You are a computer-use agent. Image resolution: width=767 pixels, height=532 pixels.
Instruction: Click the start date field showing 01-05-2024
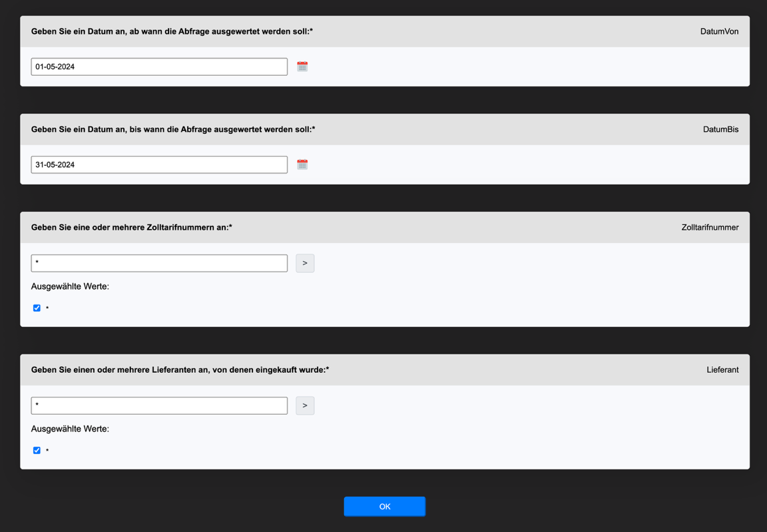pyautogui.click(x=159, y=67)
